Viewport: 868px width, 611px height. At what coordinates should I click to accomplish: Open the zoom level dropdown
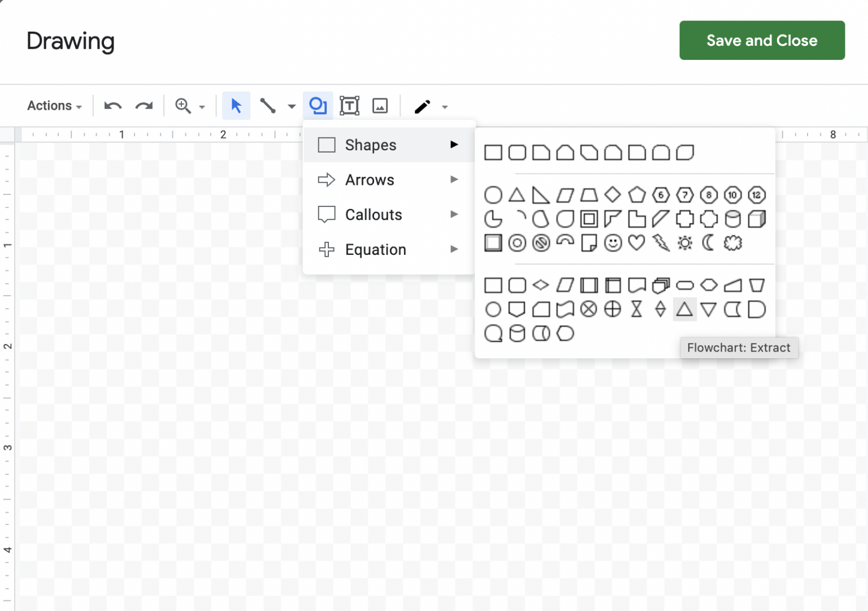[202, 106]
